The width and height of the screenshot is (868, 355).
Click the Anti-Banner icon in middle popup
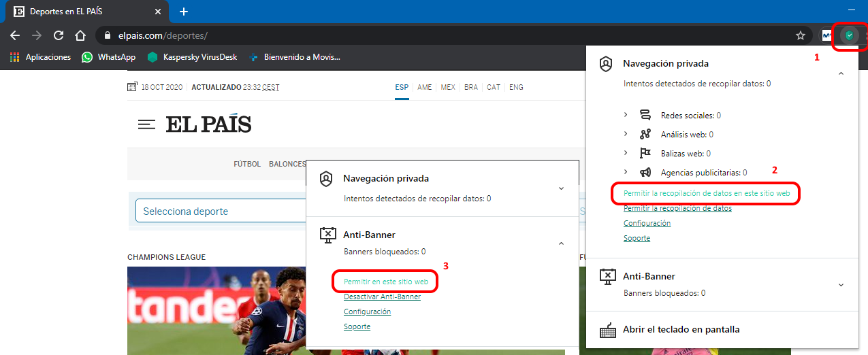[x=328, y=235]
